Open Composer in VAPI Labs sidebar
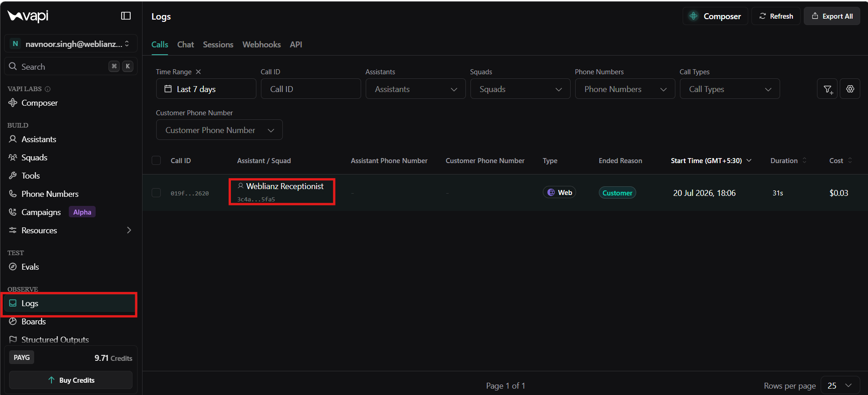The width and height of the screenshot is (868, 395). 39,103
